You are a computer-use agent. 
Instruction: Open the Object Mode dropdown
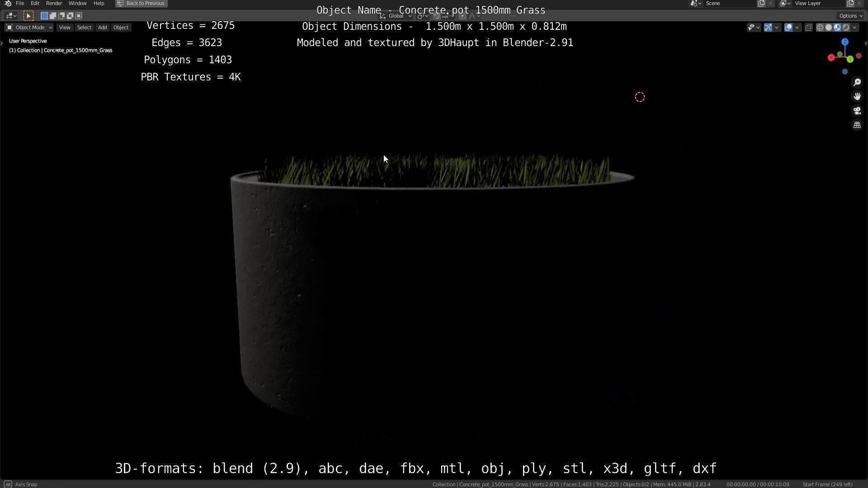pos(29,28)
